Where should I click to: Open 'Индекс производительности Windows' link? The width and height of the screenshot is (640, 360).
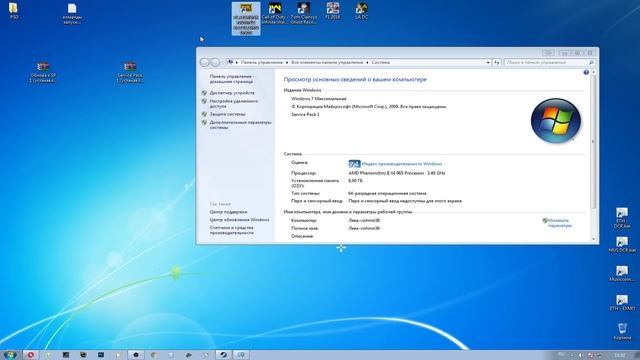click(402, 164)
